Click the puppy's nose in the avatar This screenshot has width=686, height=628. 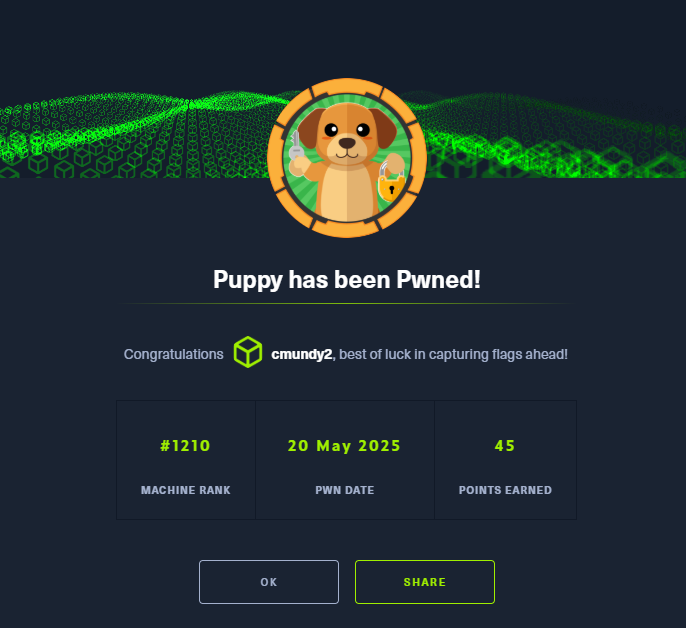[347, 143]
